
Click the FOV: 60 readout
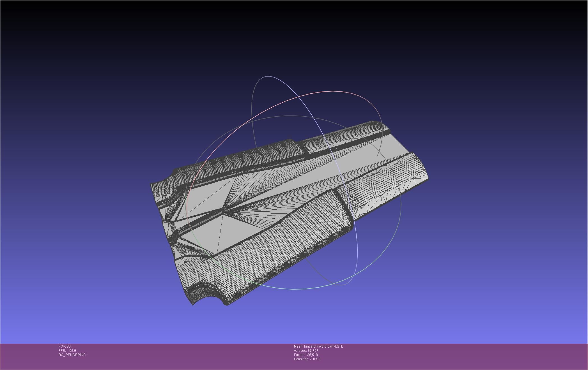(x=65, y=346)
